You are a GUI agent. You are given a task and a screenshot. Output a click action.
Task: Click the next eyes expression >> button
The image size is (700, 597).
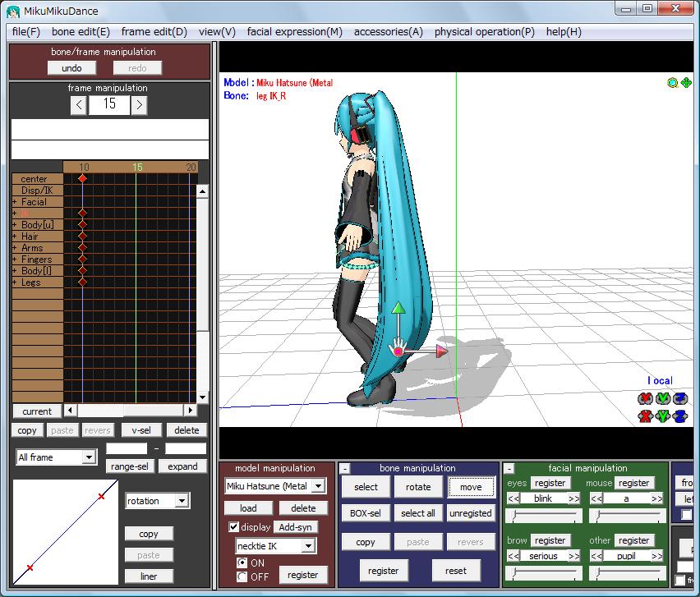point(573,498)
